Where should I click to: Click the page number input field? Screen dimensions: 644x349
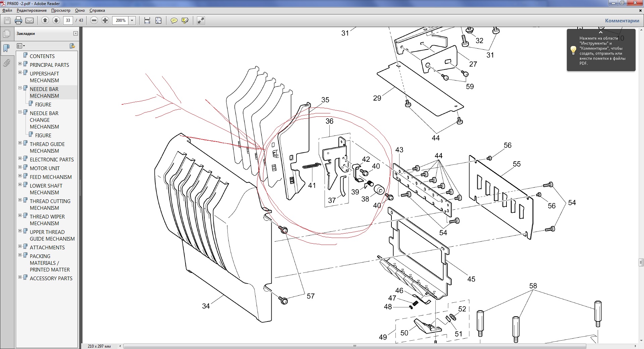point(68,20)
